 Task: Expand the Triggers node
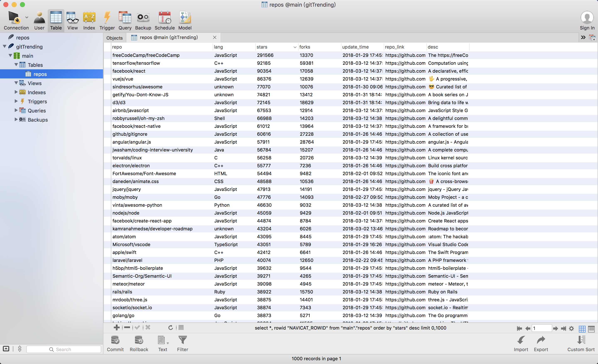pos(16,101)
